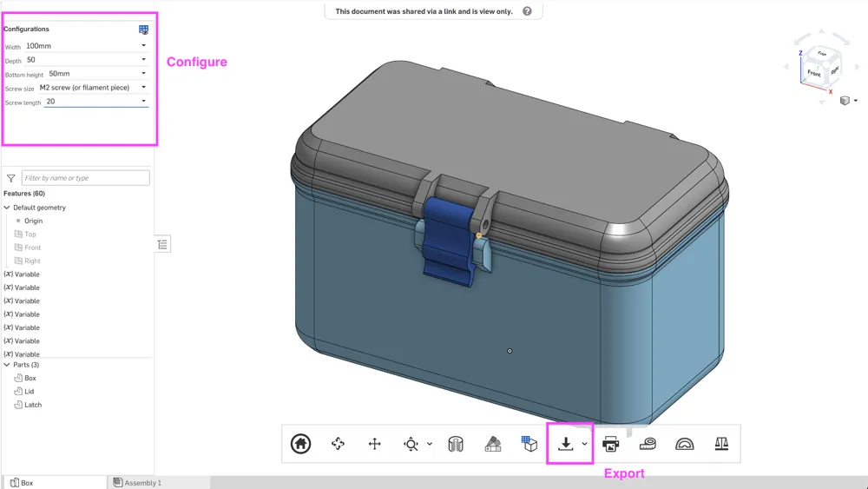Image resolution: width=868 pixels, height=489 pixels.
Task: Select the protractor angle measure tool
Action: point(685,444)
